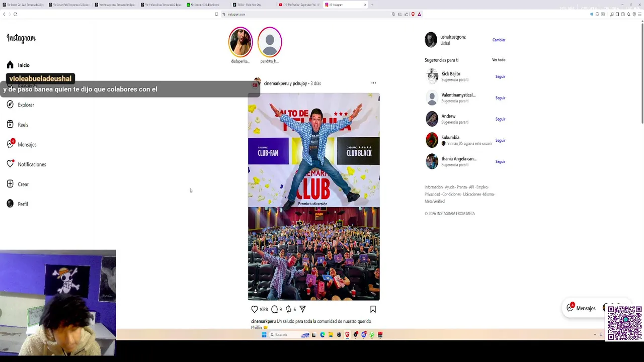Screen dimensions: 644x362
Task: Like the cinemarkperu post with the heart
Action: coord(255,309)
